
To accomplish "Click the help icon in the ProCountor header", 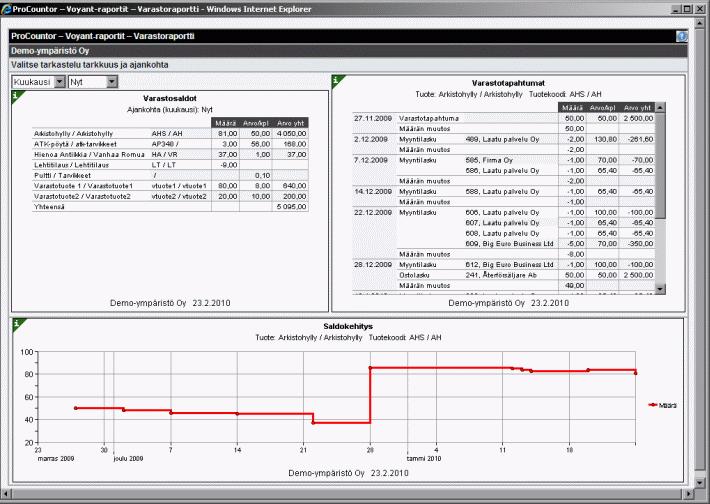I will pyautogui.click(x=681, y=36).
